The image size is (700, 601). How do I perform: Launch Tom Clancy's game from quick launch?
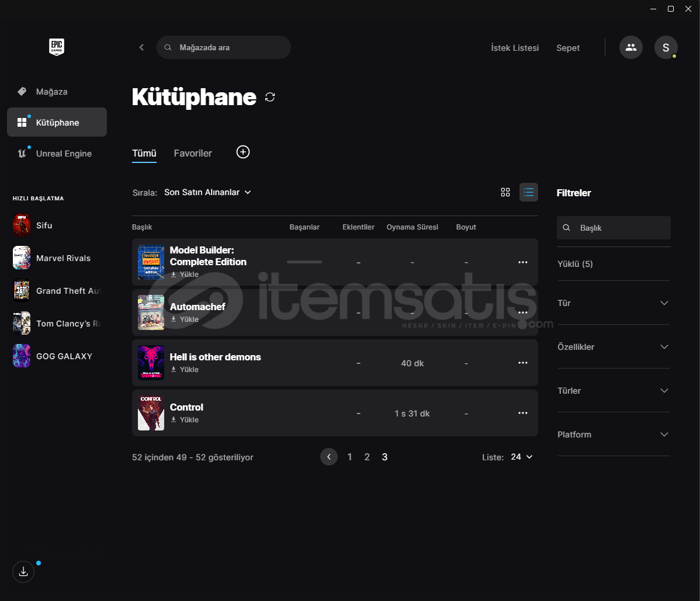(x=57, y=324)
